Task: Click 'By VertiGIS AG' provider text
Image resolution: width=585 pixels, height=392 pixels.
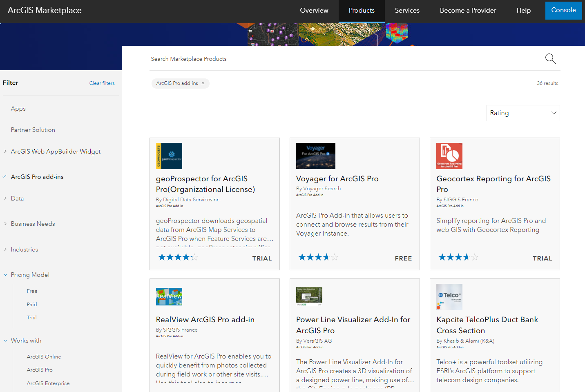Action: 314,341
